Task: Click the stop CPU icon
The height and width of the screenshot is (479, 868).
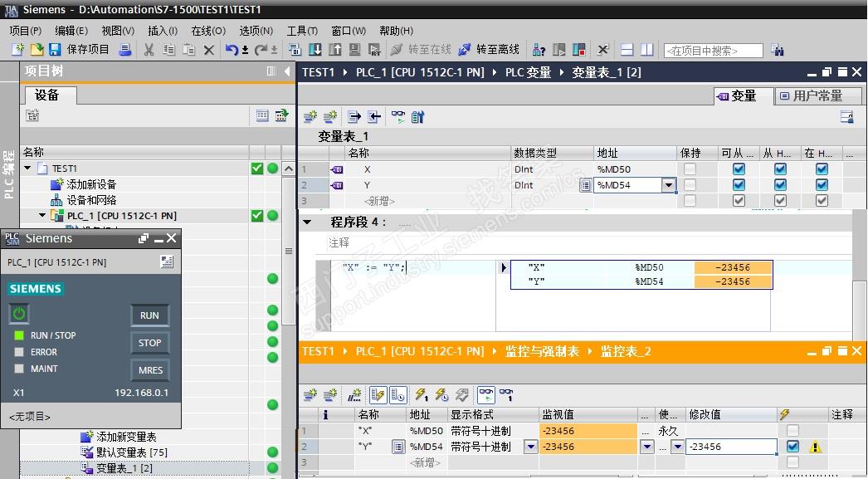Action: tap(579, 50)
